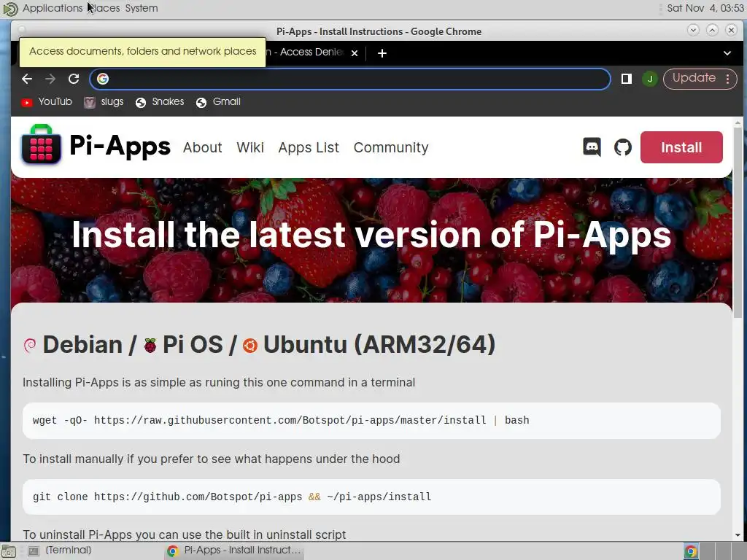
Task: Click the Chrome Update button
Action: [x=694, y=78]
